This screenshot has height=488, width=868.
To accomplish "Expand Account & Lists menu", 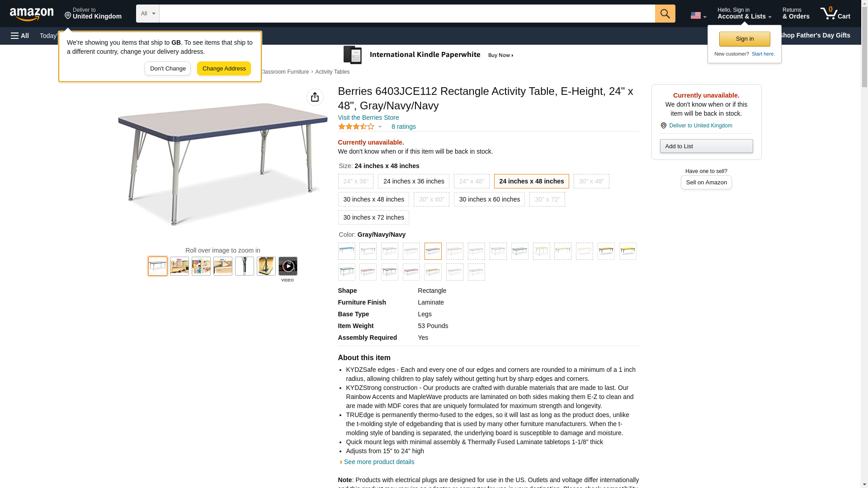I will pos(744,14).
